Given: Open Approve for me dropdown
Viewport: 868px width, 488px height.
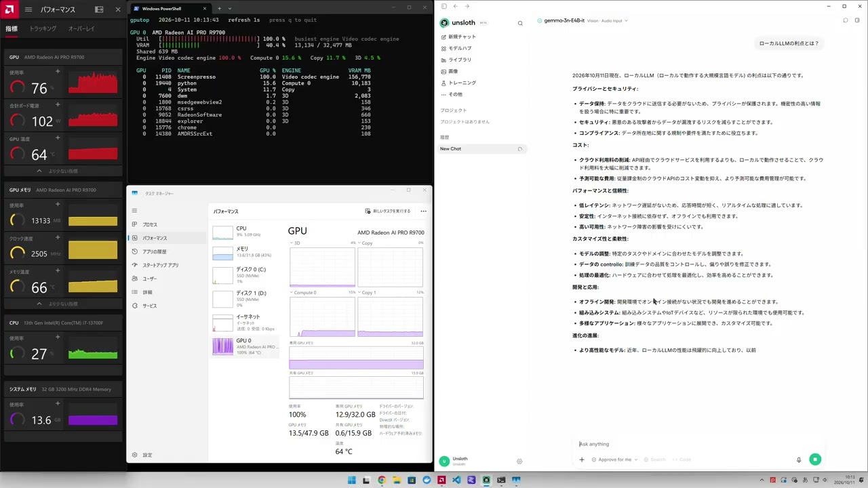Looking at the screenshot, I should click(x=614, y=460).
